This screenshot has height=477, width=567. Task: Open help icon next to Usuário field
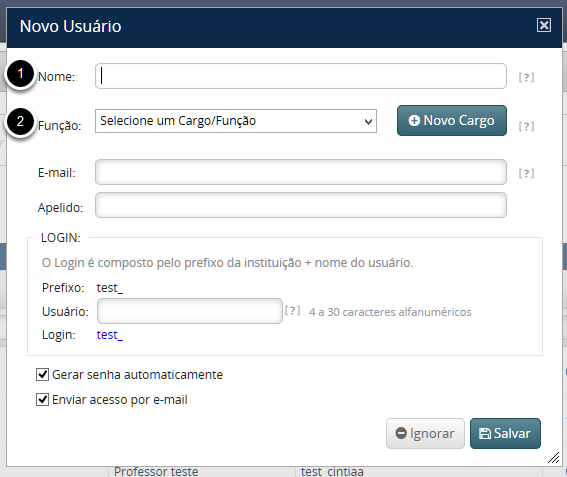(292, 311)
